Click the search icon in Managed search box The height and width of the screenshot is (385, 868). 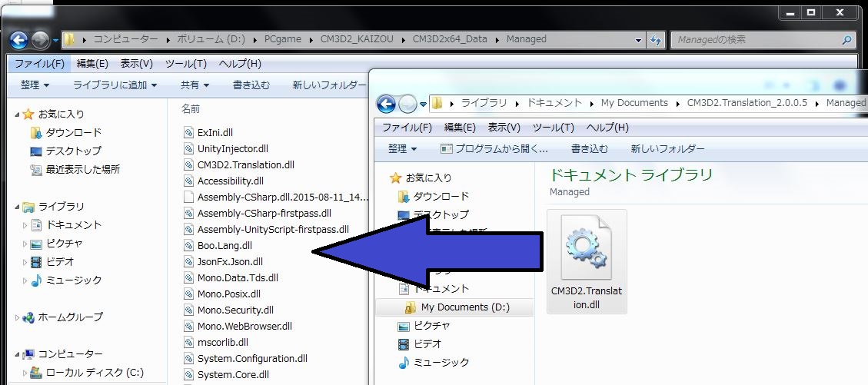(x=847, y=40)
